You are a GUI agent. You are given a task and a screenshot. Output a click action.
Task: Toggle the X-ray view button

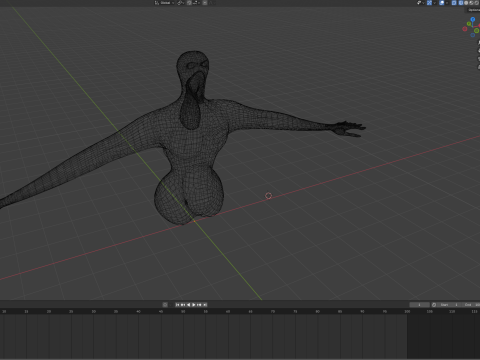tap(454, 3)
